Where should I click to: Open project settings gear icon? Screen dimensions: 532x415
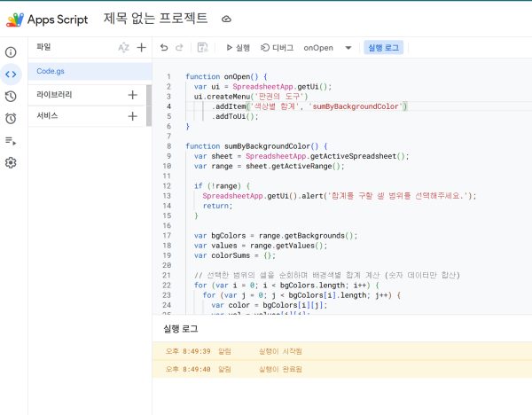11,163
